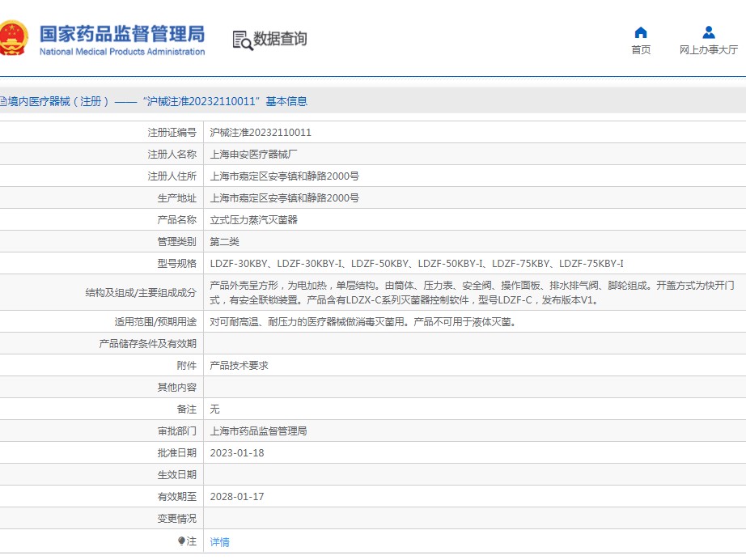This screenshot has width=746, height=560.
Task: Click the 产品技术要求 attachment value
Action: pyautogui.click(x=239, y=366)
